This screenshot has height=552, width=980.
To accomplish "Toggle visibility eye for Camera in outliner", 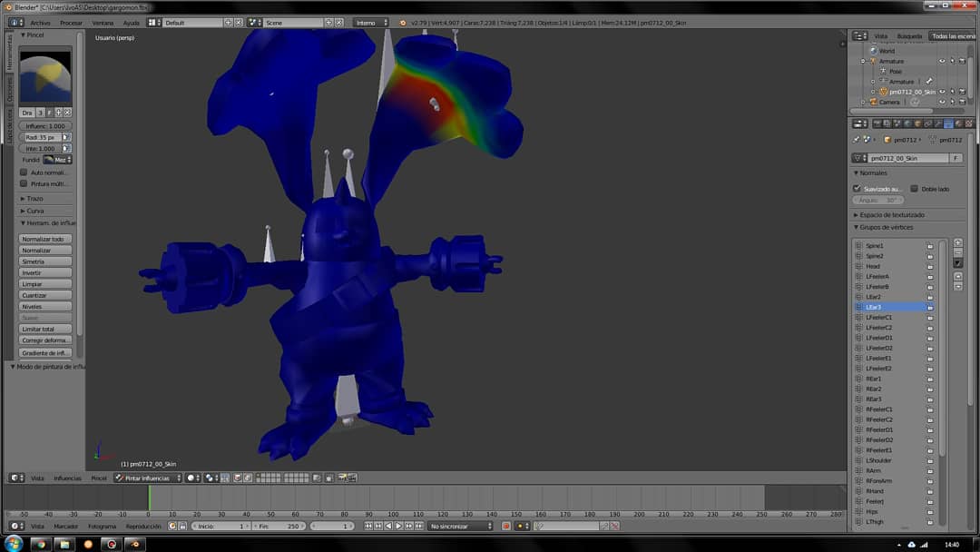I will (x=943, y=102).
